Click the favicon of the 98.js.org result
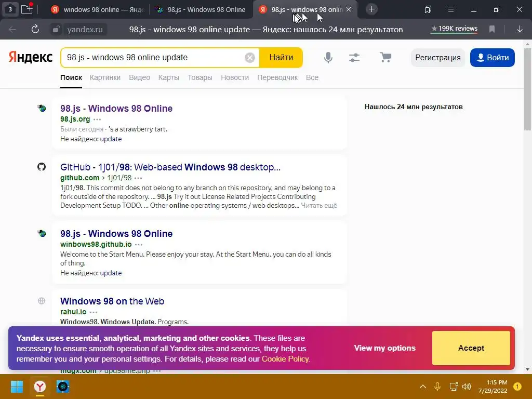The width and height of the screenshot is (532, 399). pyautogui.click(x=42, y=108)
